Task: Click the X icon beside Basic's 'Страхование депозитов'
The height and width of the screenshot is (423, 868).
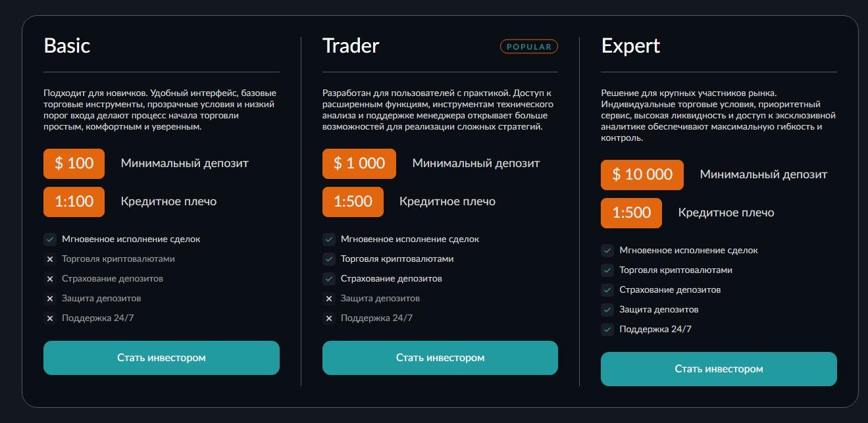Action: point(50,279)
